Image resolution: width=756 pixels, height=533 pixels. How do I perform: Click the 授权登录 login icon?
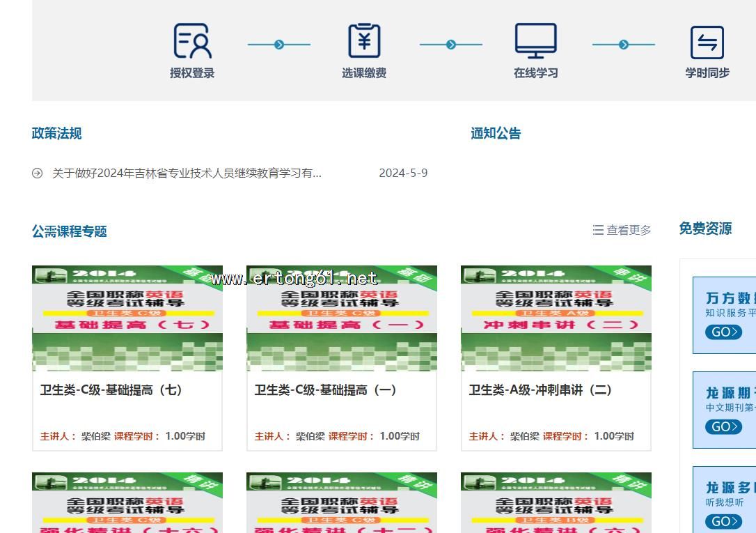(x=192, y=41)
